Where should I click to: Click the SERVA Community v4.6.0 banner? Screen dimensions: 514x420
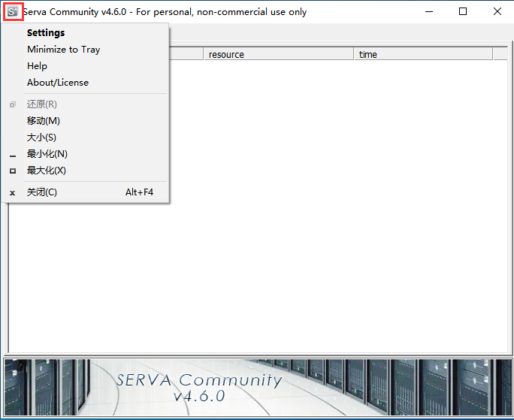(x=258, y=388)
